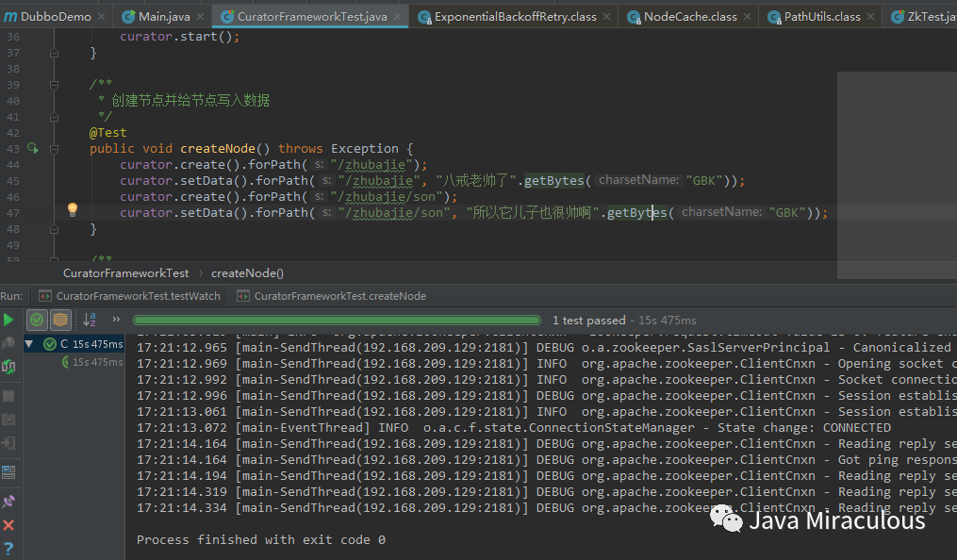
Task: Toggle Show Passed tests checkmark button
Action: (x=37, y=320)
